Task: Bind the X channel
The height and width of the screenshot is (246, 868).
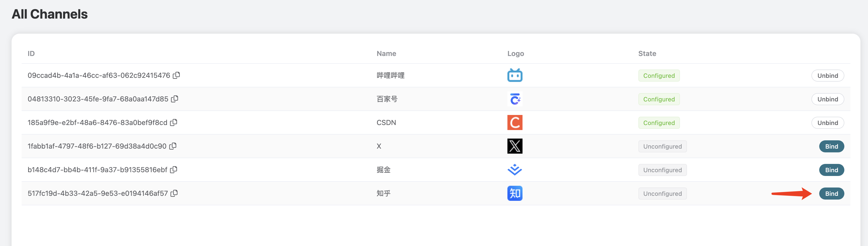Action: tap(831, 146)
